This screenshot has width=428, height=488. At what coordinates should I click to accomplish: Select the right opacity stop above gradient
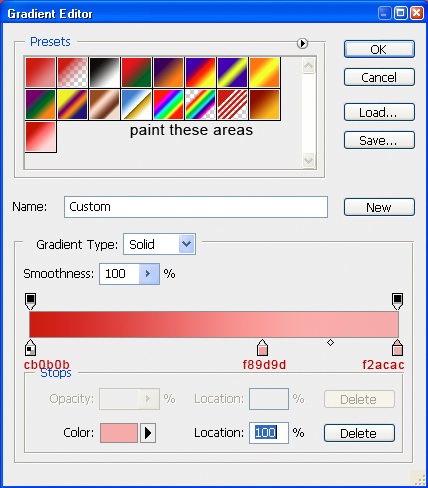coord(397,301)
